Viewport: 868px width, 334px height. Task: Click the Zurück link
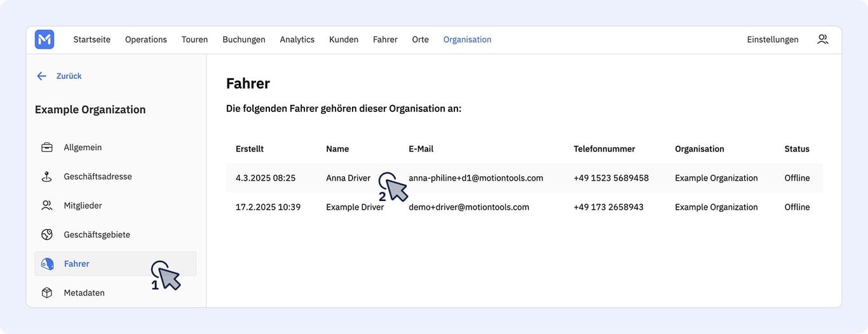click(69, 76)
